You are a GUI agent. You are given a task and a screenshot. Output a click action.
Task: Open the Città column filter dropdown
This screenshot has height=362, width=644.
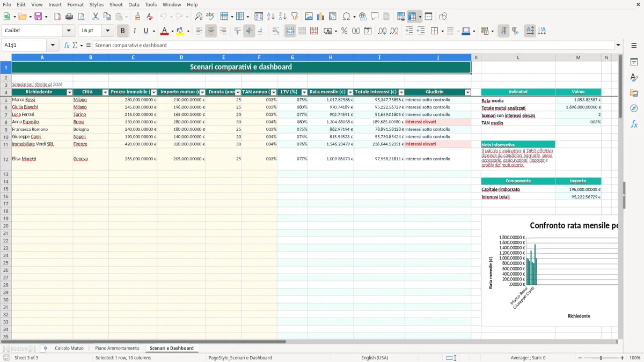(x=105, y=92)
